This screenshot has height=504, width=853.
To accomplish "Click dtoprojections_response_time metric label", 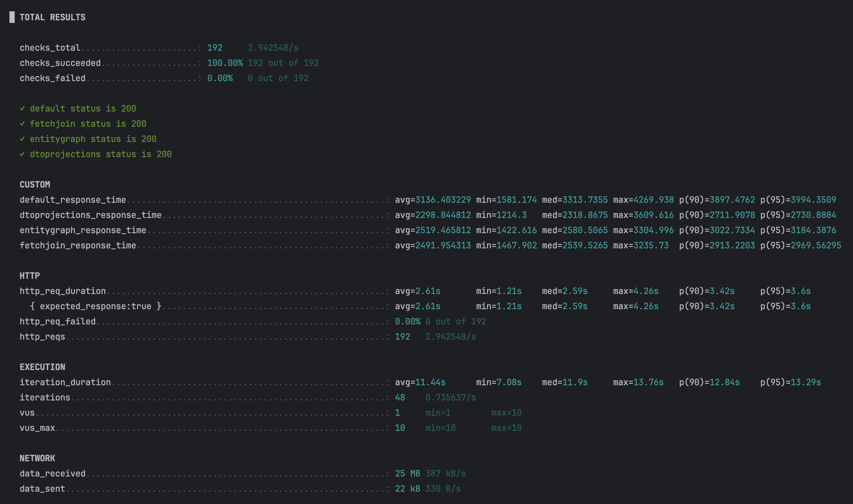I will (x=91, y=215).
